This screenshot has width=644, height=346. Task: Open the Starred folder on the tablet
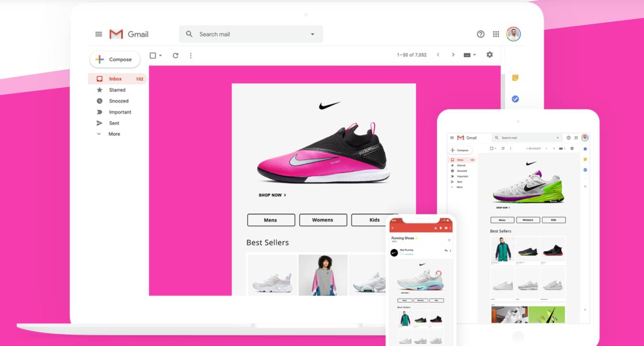click(x=458, y=165)
